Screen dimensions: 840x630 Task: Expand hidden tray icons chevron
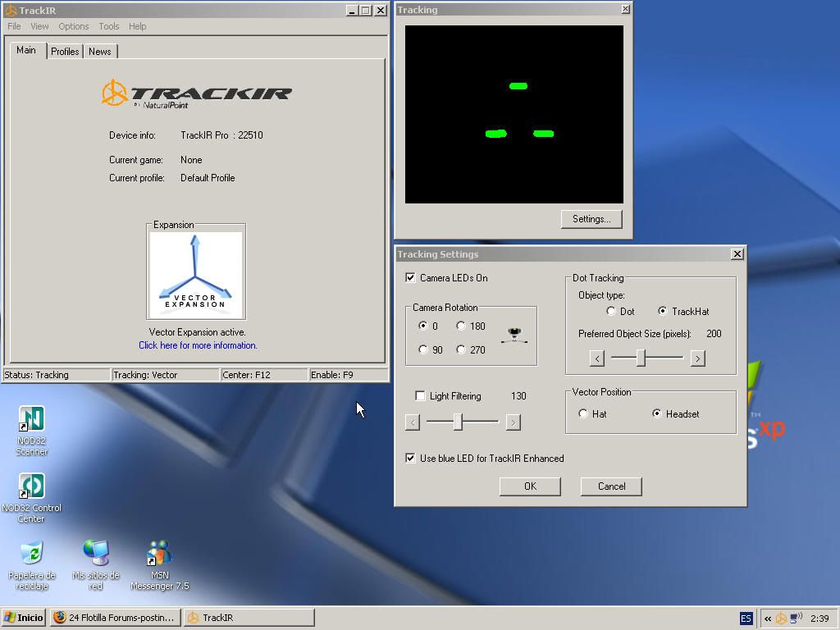click(768, 619)
